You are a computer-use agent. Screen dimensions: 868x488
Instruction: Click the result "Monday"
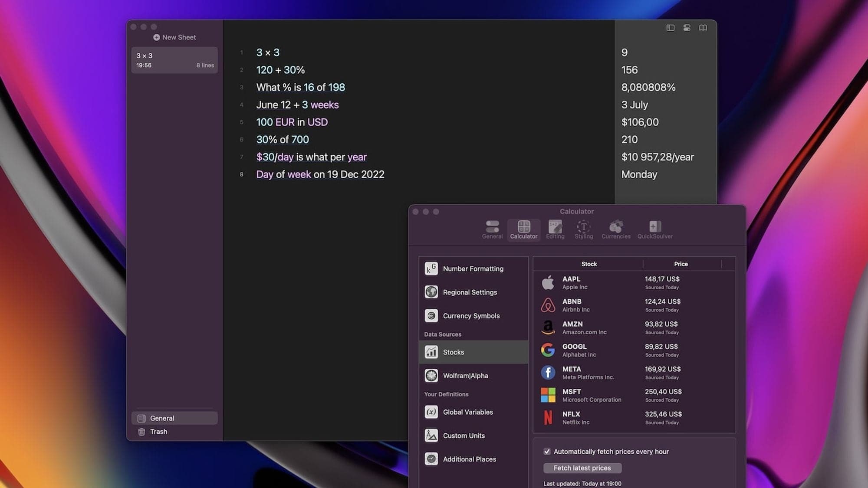(x=639, y=174)
